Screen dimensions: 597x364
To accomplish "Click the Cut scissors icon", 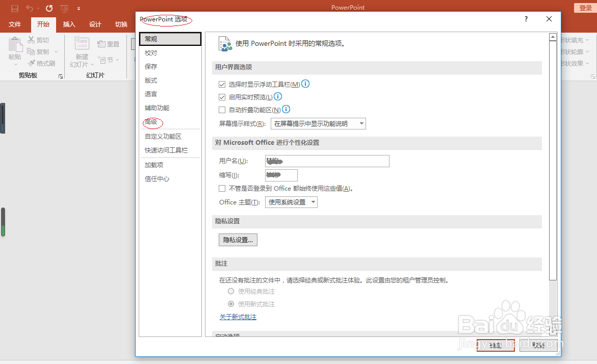I will pyautogui.click(x=31, y=40).
